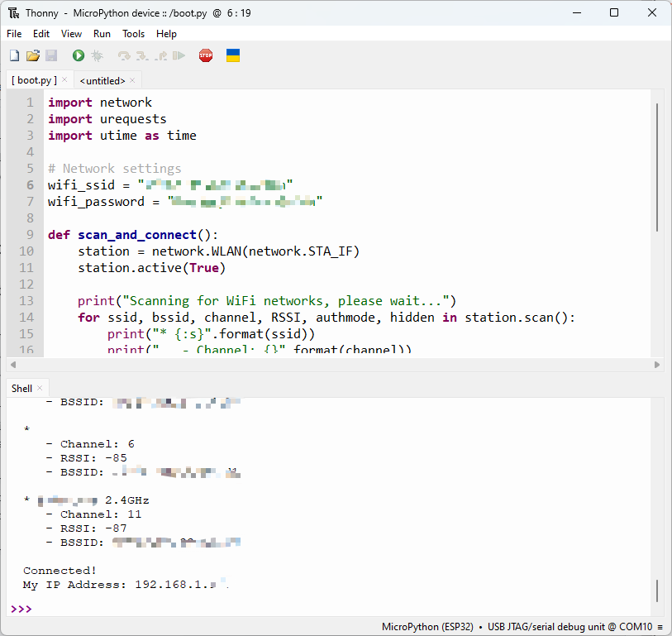The height and width of the screenshot is (636, 672).
Task: Click the 'network.WLAN(network.STA_IF)' line
Action: point(218,251)
